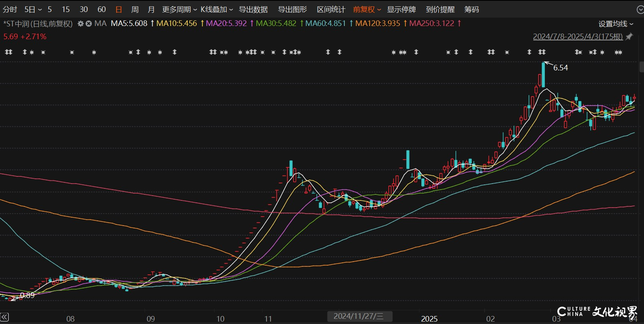Image resolution: width=644 pixels, height=324 pixels.
Task: Click the MA30:5.482 value
Action: (x=276, y=24)
